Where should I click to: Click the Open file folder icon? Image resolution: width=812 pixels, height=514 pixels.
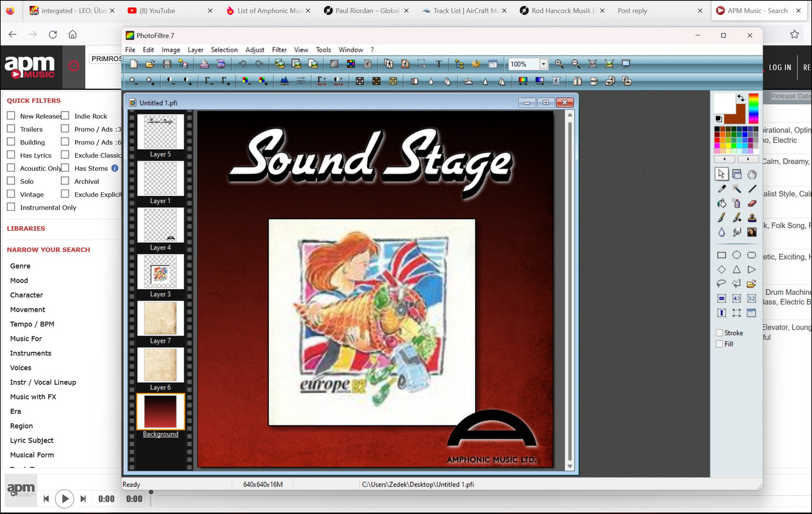tap(150, 64)
